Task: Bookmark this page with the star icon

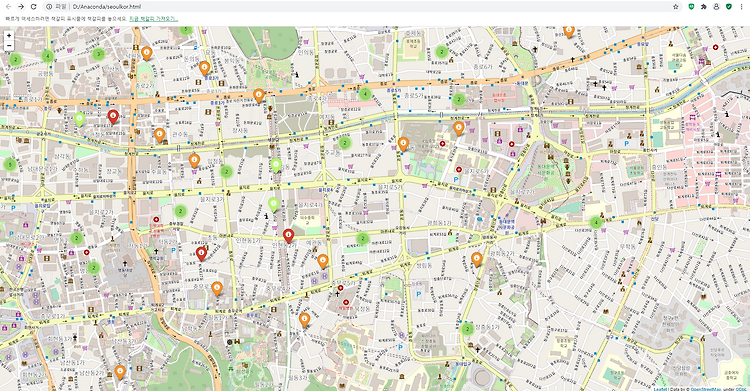Action: pos(675,7)
